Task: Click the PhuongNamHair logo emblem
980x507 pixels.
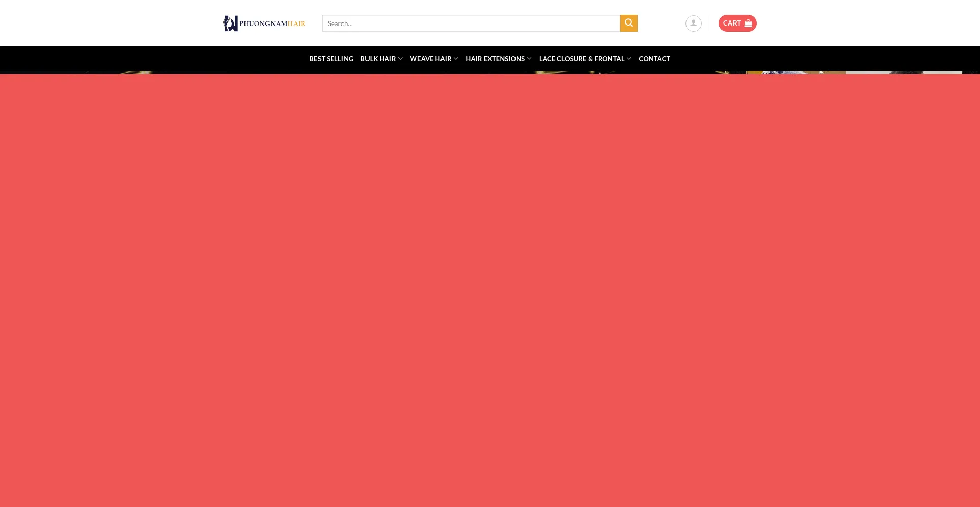Action: 230,23
